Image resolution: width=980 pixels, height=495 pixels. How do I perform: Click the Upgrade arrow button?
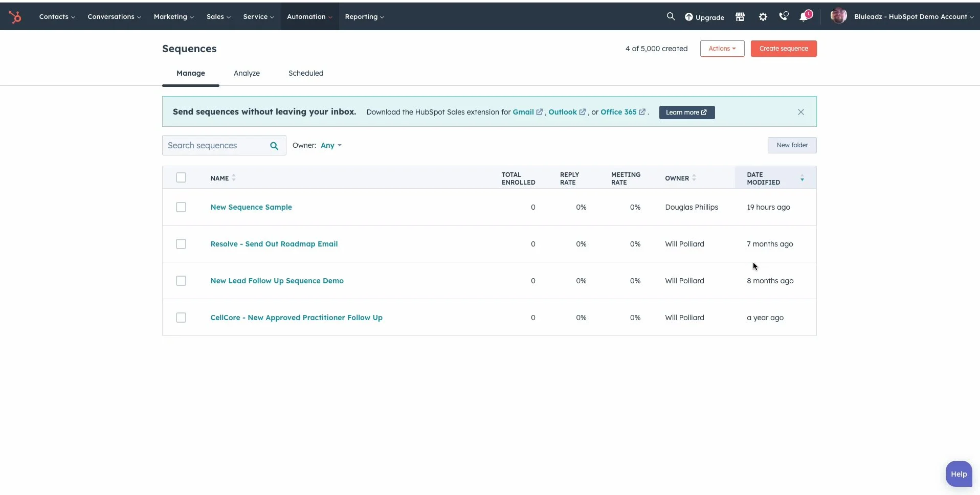click(x=704, y=17)
